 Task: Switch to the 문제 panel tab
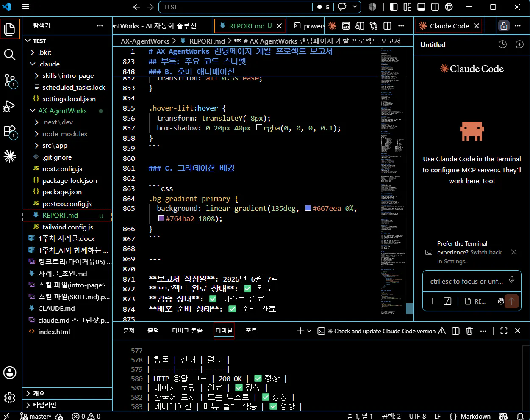tap(129, 330)
